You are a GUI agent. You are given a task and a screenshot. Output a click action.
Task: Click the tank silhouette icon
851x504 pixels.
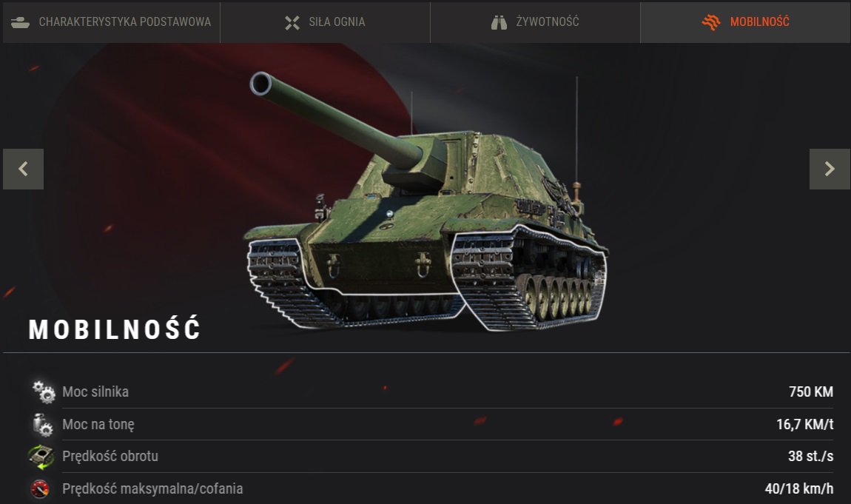point(21,22)
